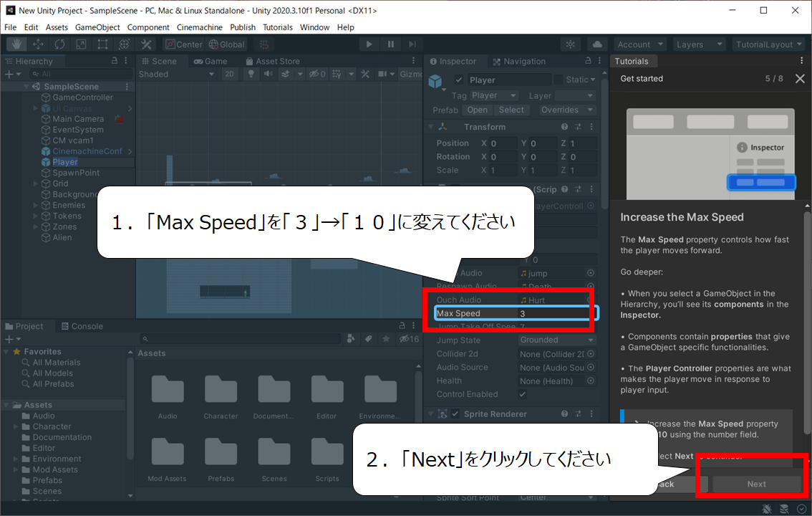Viewport: 812px width, 516px height.
Task: Collapse the SampleScene tree
Action: [26, 87]
